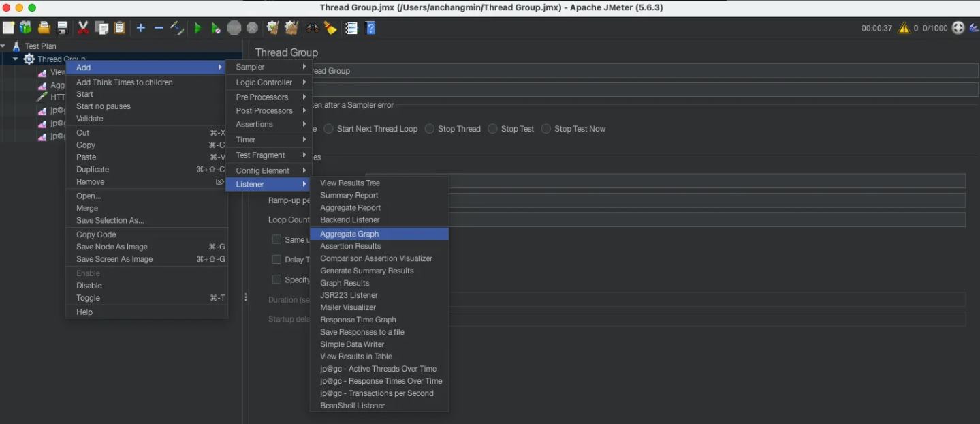Select BeanShell Listener menu entry
The height and width of the screenshot is (424, 980).
point(379,406)
